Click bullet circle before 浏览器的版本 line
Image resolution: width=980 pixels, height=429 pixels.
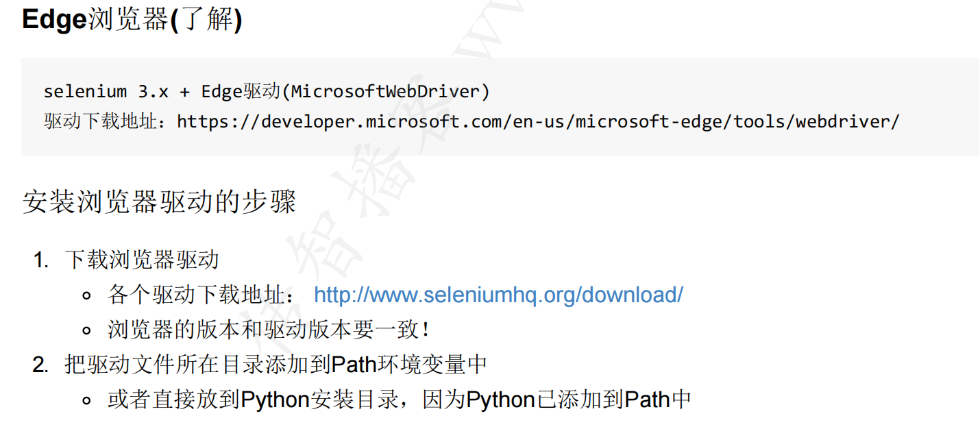click(86, 331)
